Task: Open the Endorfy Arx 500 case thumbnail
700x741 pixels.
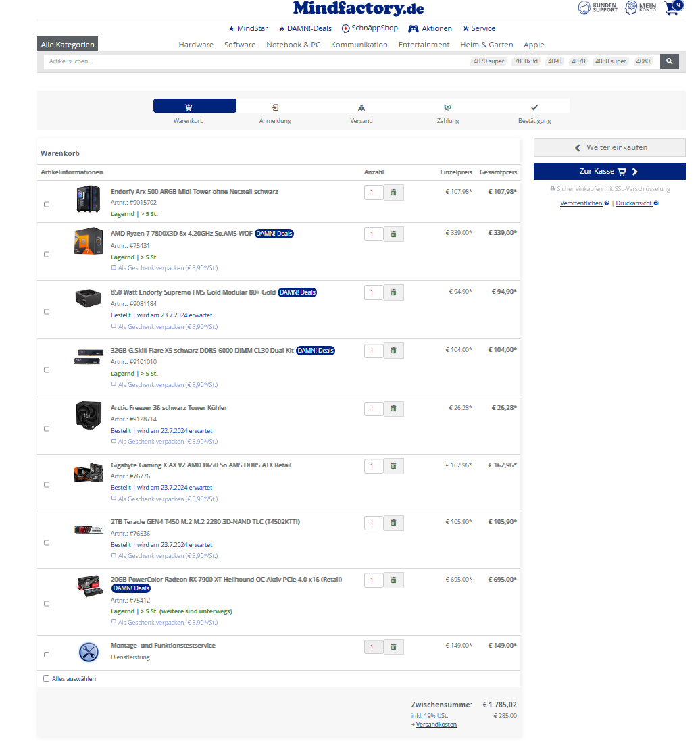Action: [89, 199]
